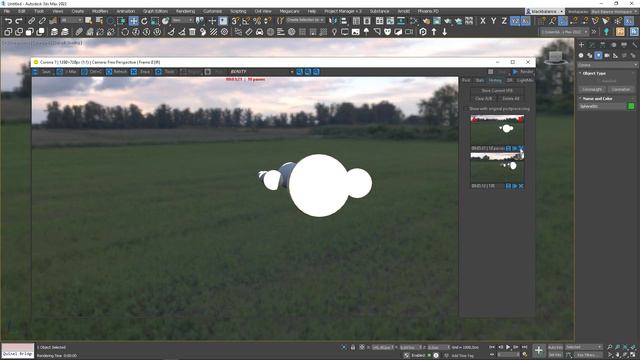Click the trash can delete icon
Screen dimensions: 640x360
pyautogui.click(x=192, y=32)
